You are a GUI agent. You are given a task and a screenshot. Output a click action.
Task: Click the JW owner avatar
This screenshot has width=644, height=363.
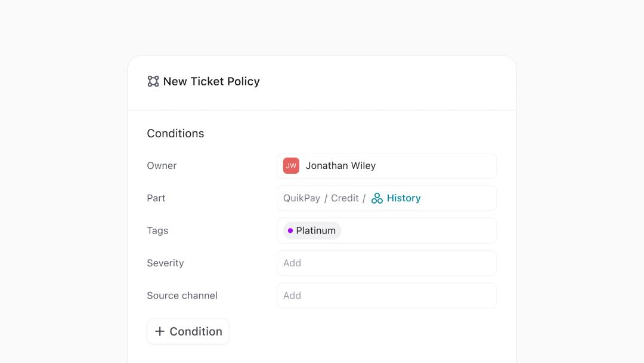(291, 166)
